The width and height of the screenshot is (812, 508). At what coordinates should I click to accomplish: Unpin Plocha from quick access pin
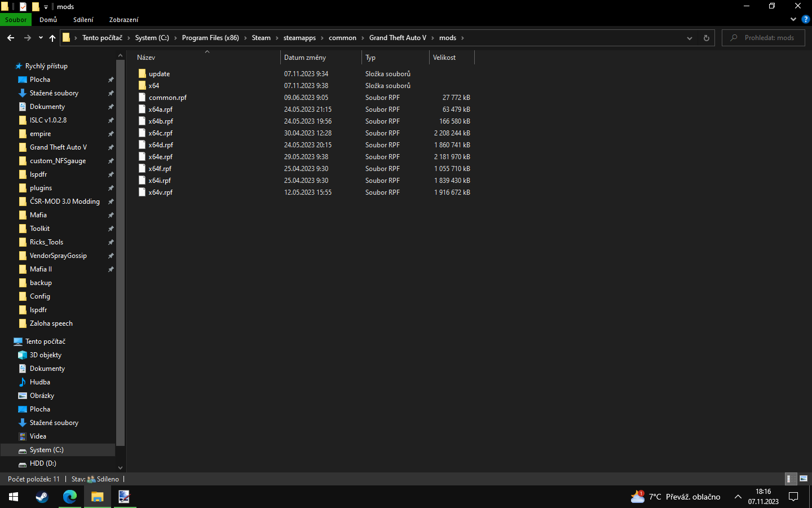point(111,80)
